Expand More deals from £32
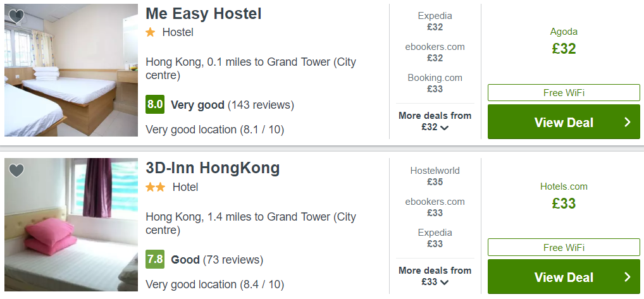The width and height of the screenshot is (644, 299). pyautogui.click(x=435, y=121)
